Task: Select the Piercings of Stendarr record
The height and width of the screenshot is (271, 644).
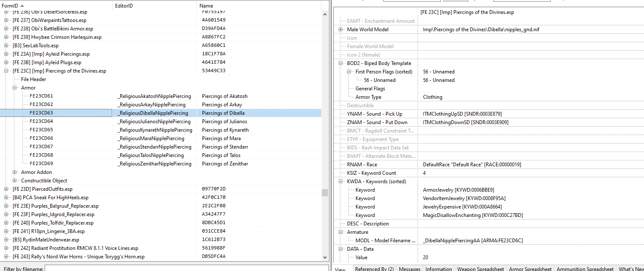Action: [161, 147]
